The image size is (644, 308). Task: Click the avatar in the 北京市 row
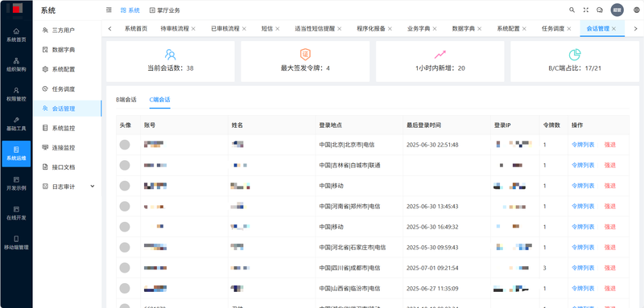(x=125, y=145)
